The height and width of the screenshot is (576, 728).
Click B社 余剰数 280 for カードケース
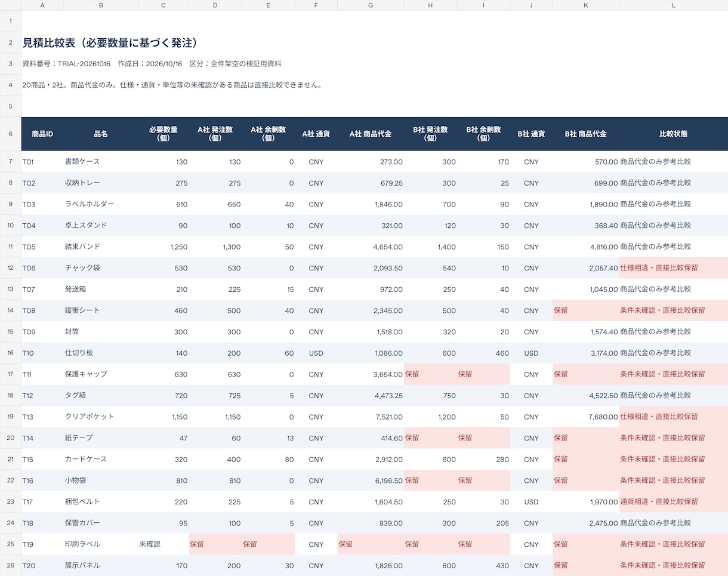(x=483, y=459)
